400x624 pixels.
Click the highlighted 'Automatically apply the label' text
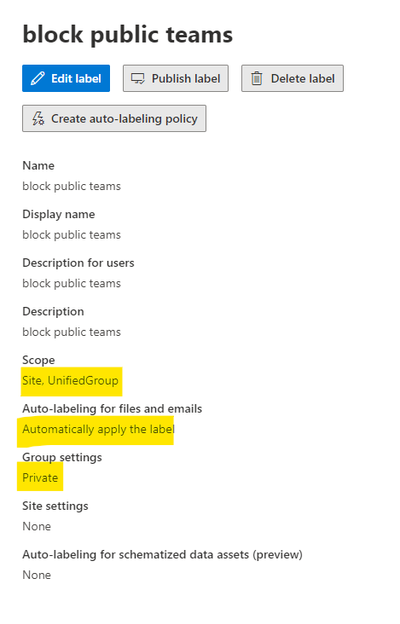(x=98, y=429)
